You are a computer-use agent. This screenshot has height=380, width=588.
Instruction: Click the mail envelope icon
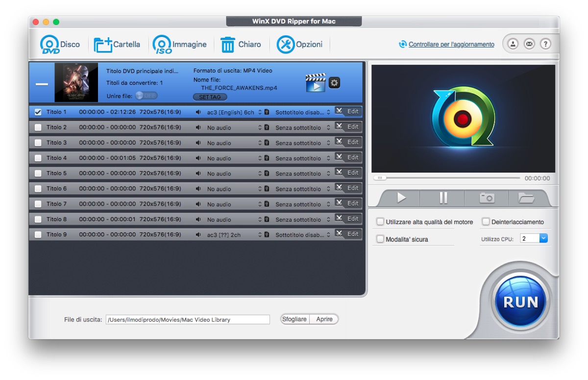(x=529, y=44)
